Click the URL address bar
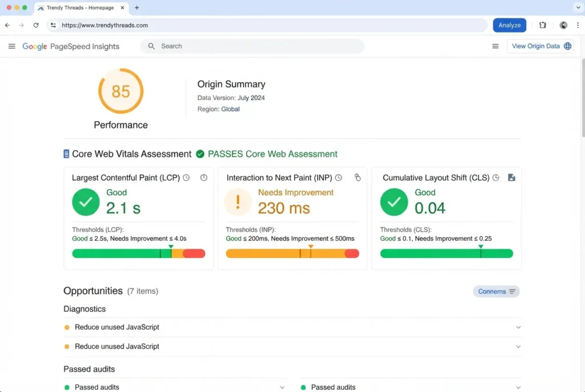 click(x=267, y=25)
